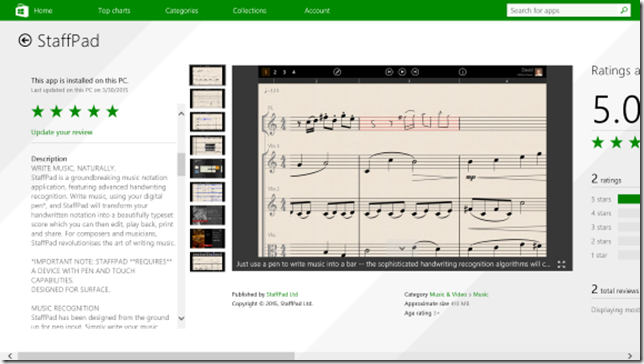Select the fifth screenshot thumbnail
This screenshot has width=644, height=364.
207,168
